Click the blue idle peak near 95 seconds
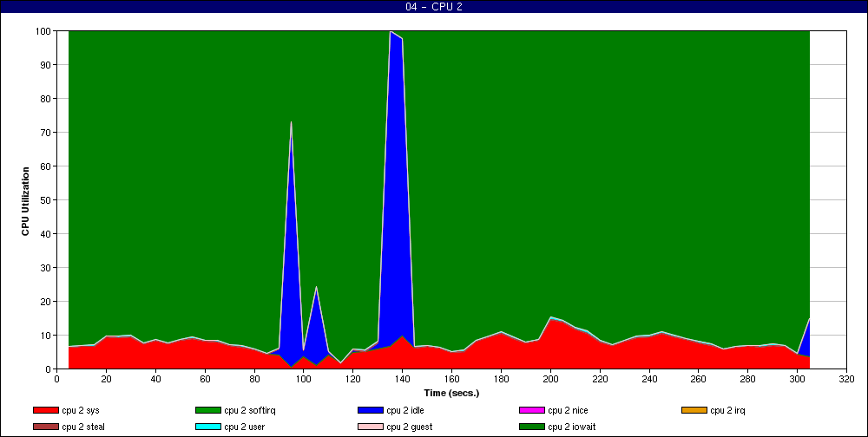 click(291, 244)
